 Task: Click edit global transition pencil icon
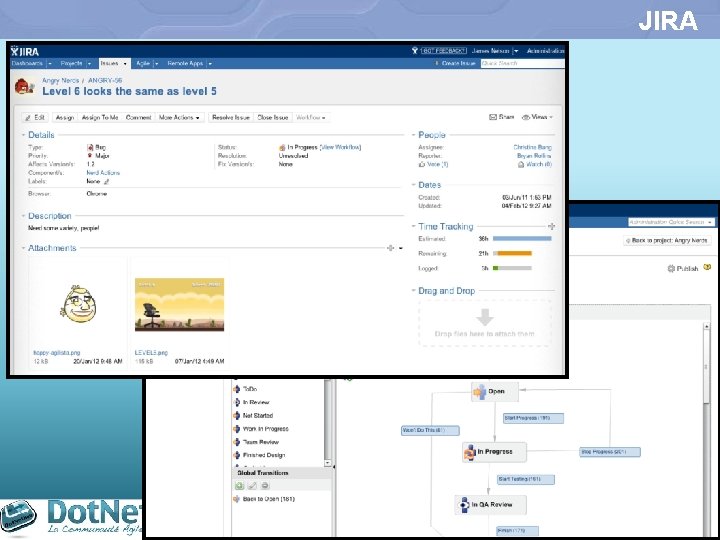[252, 486]
